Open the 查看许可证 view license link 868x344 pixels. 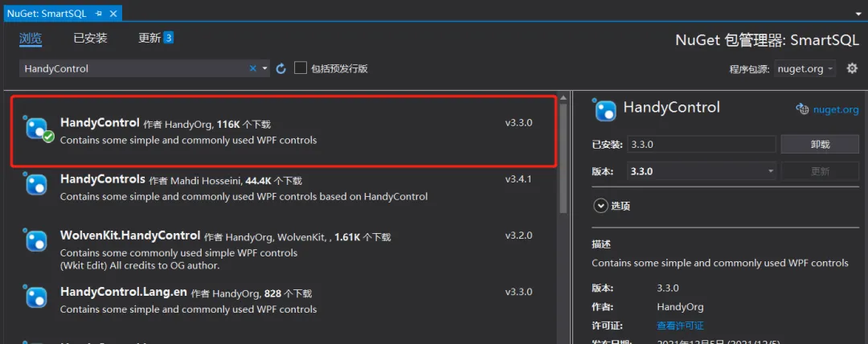click(x=681, y=326)
